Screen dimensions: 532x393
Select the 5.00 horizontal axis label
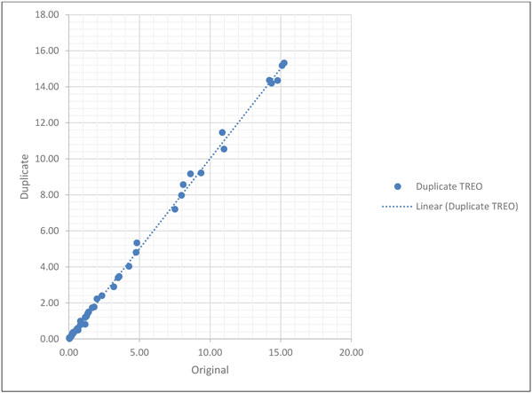[139, 352]
